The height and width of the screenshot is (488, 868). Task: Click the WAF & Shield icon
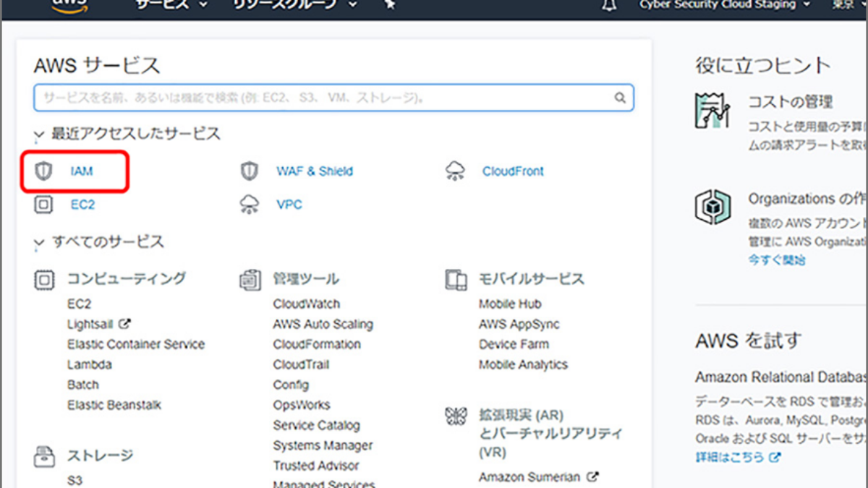pos(250,171)
